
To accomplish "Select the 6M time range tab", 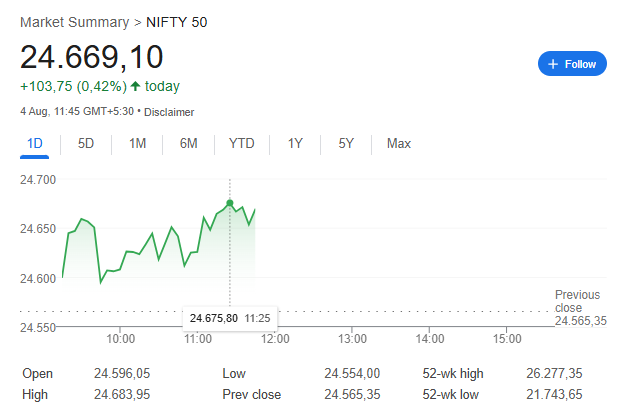I will (189, 143).
